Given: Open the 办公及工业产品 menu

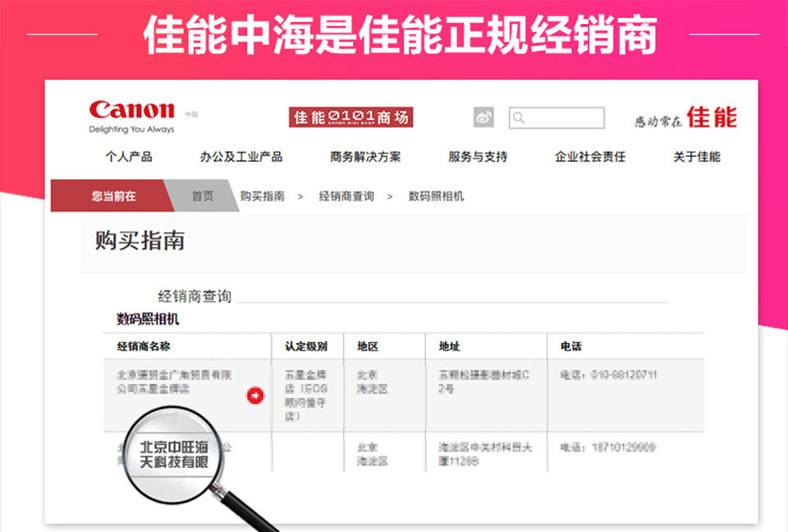Looking at the screenshot, I should coord(241,157).
